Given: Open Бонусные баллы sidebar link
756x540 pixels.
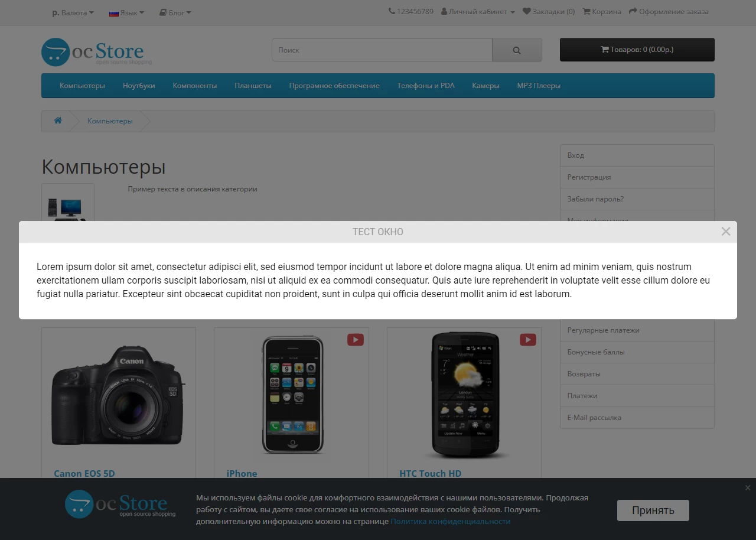Looking at the screenshot, I should tap(637, 352).
